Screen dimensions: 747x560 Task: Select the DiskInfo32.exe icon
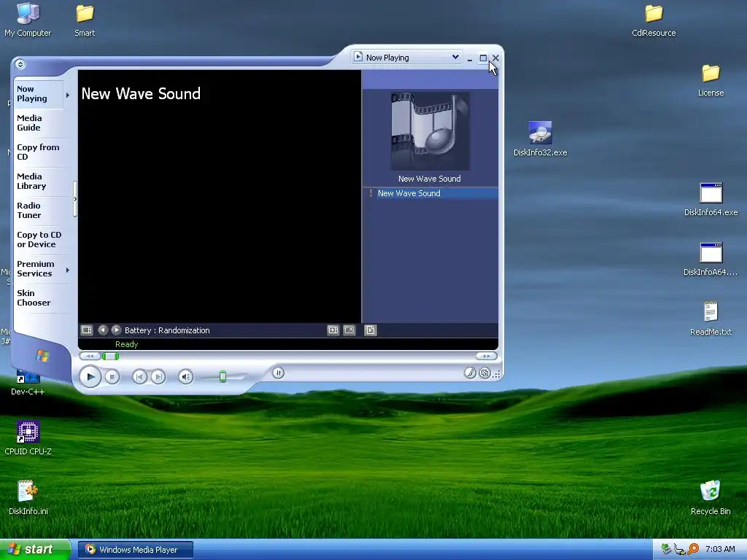pos(541,139)
